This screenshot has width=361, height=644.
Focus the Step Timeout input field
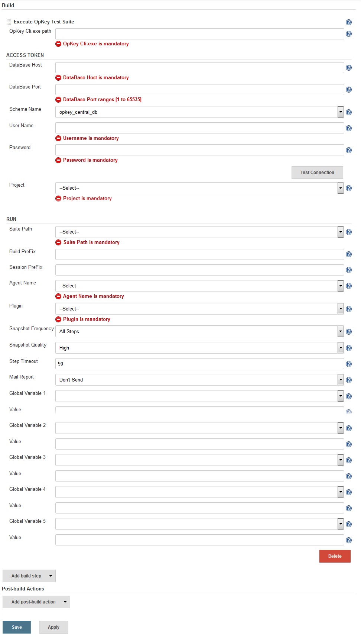click(x=199, y=364)
